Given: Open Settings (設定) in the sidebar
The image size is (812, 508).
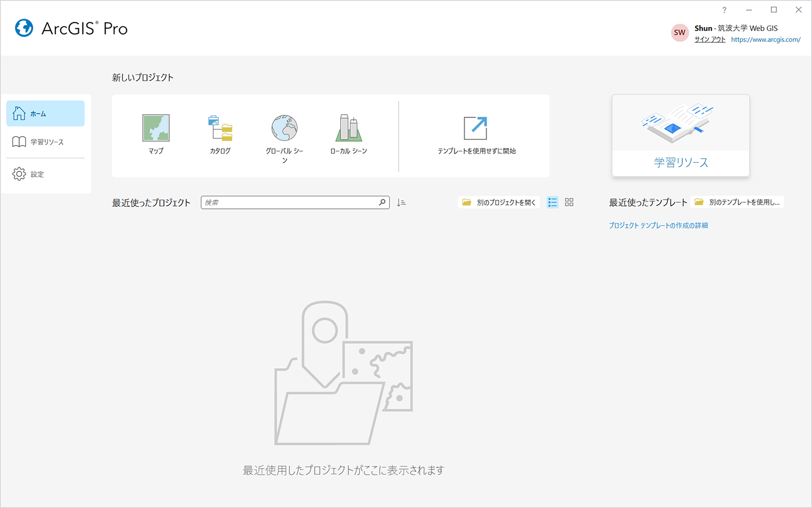Looking at the screenshot, I should click(x=46, y=174).
